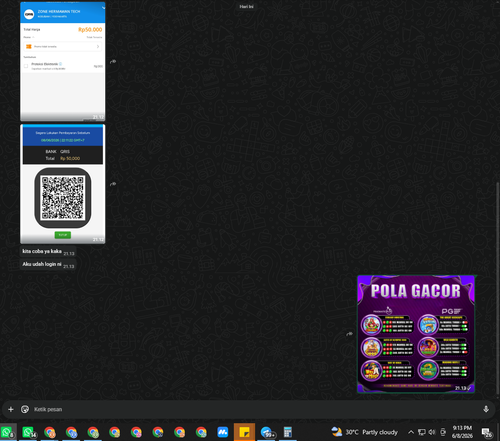The image size is (500, 441).
Task: Open the Chrome window beside WhatsApp badge 14
Action: click(x=50, y=432)
